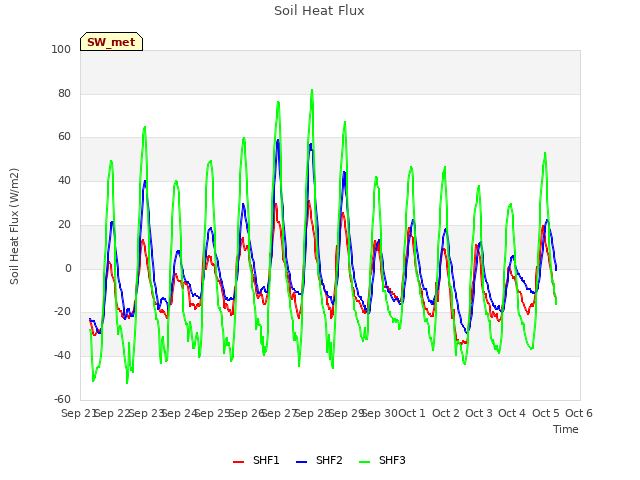Click the 0 y-axis tick label
Image resolution: width=640 pixels, height=480 pixels.
point(68,269)
